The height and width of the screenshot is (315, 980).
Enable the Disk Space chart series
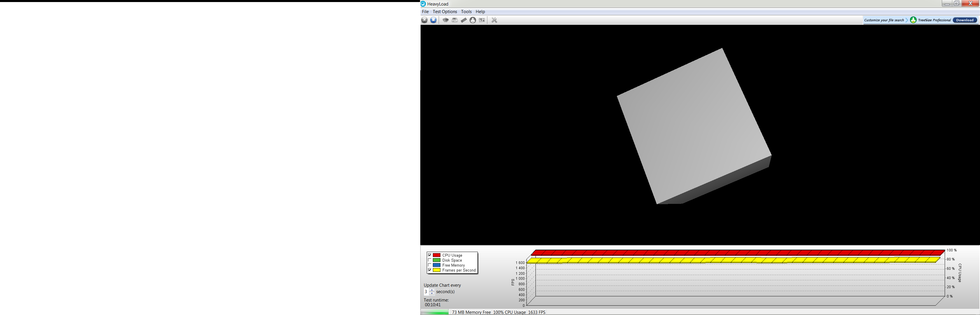coord(430,260)
